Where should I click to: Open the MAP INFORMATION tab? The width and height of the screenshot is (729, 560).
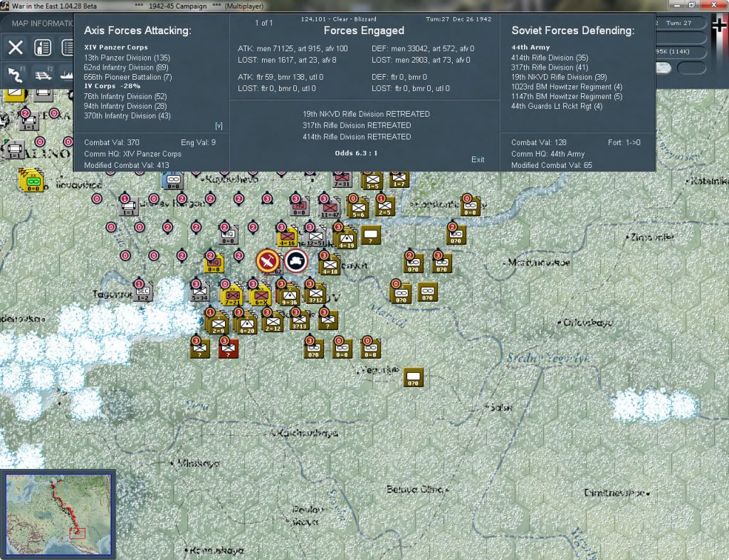pyautogui.click(x=42, y=23)
